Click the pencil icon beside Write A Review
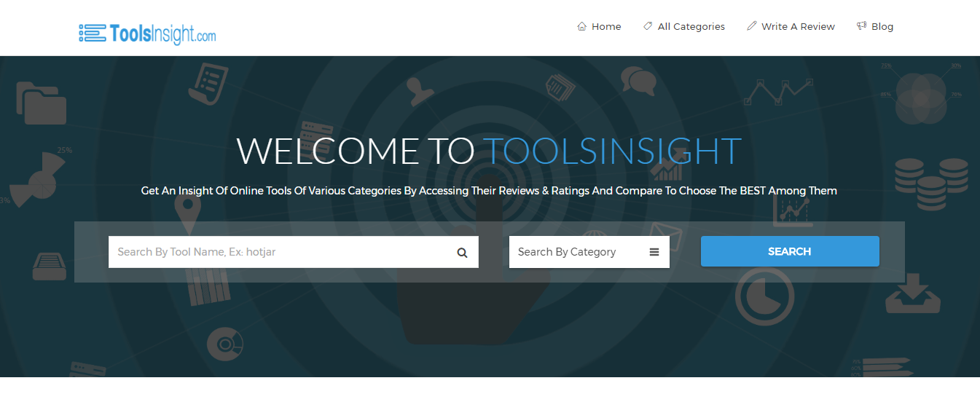The height and width of the screenshot is (410, 980). click(752, 26)
